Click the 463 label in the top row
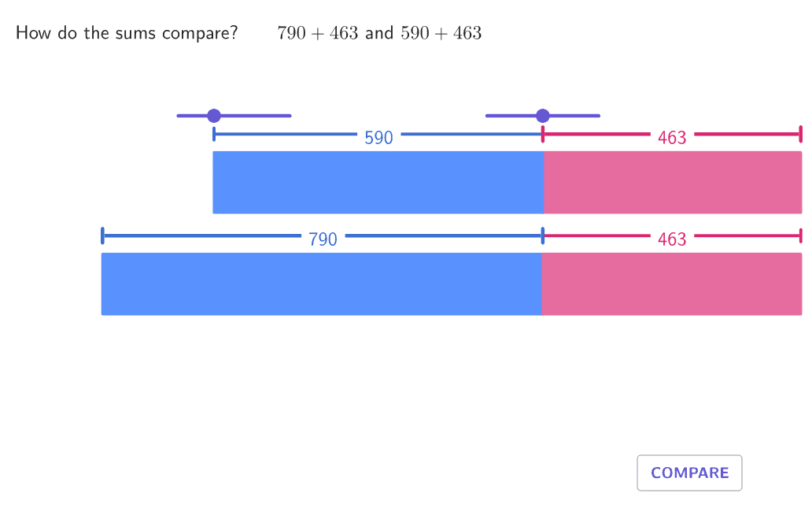This screenshot has height=508, width=812. tap(672, 138)
